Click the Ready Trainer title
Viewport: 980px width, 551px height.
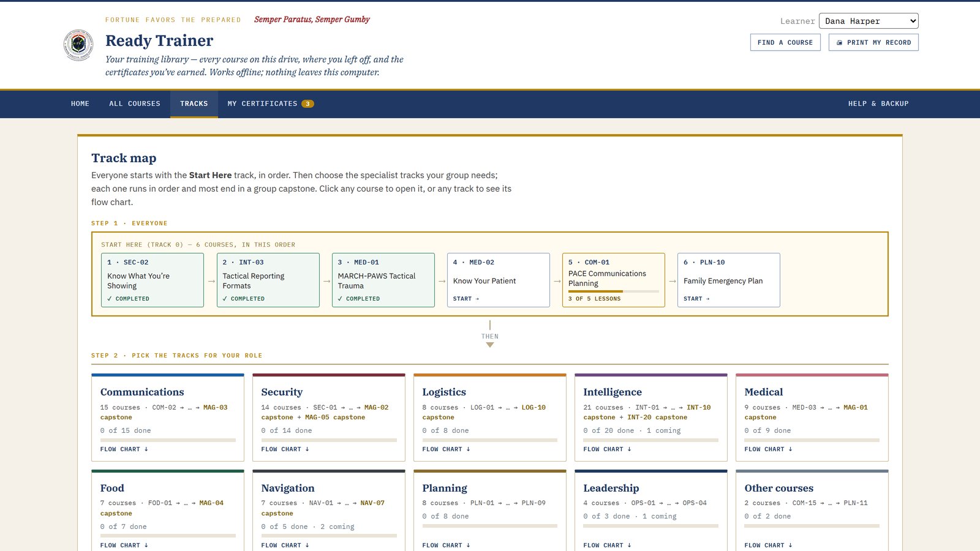[159, 40]
